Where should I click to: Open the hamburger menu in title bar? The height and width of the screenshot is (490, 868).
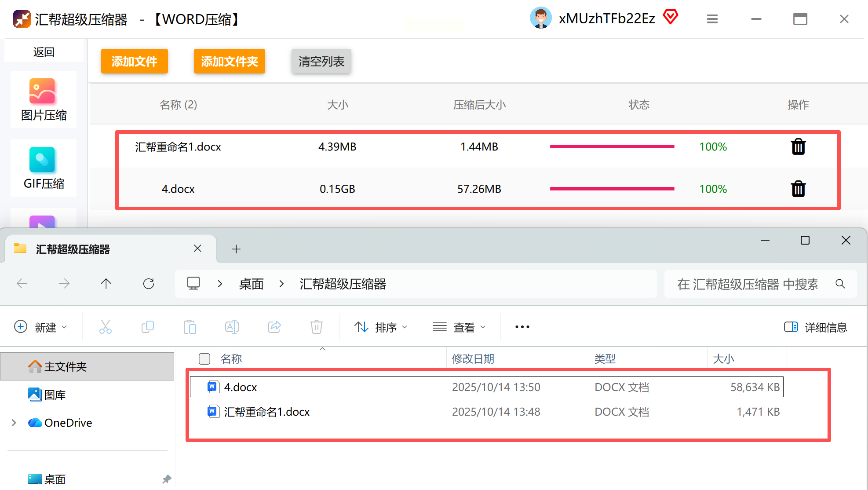click(712, 19)
